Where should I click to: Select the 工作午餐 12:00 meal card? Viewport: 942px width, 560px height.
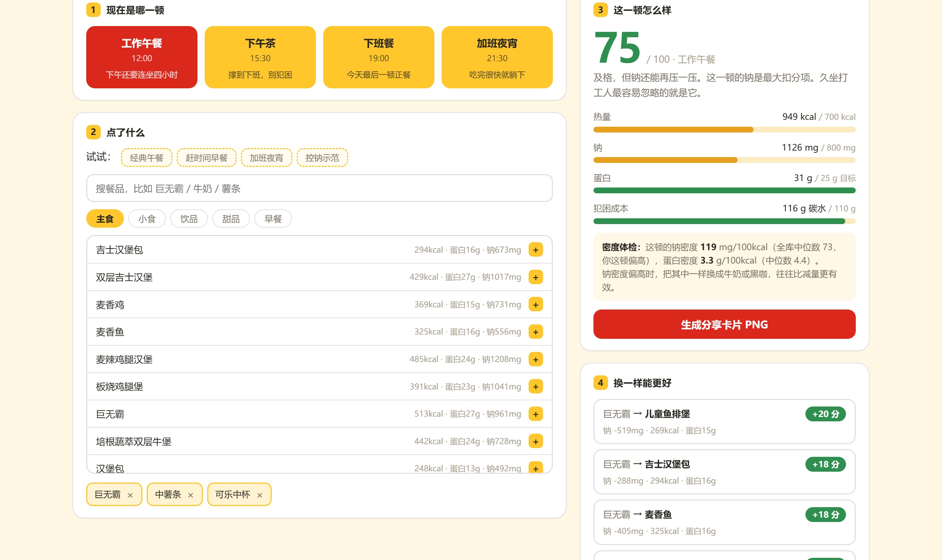[x=142, y=57]
